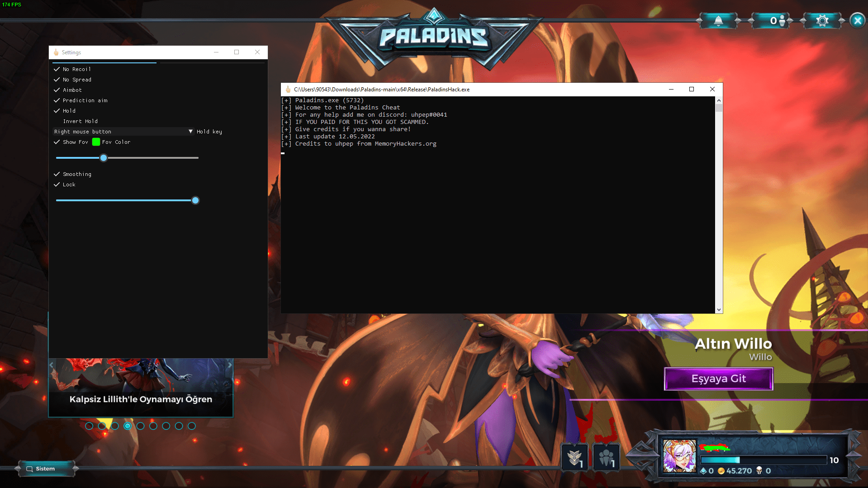This screenshot has height=488, width=868.
Task: Click the Altın Willo item title
Action: (x=733, y=344)
